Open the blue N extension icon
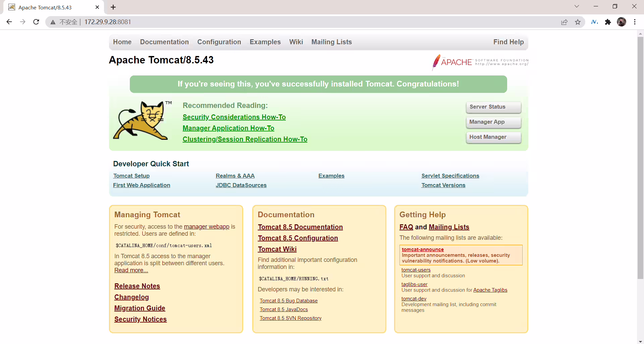644x344 pixels. 594,22
